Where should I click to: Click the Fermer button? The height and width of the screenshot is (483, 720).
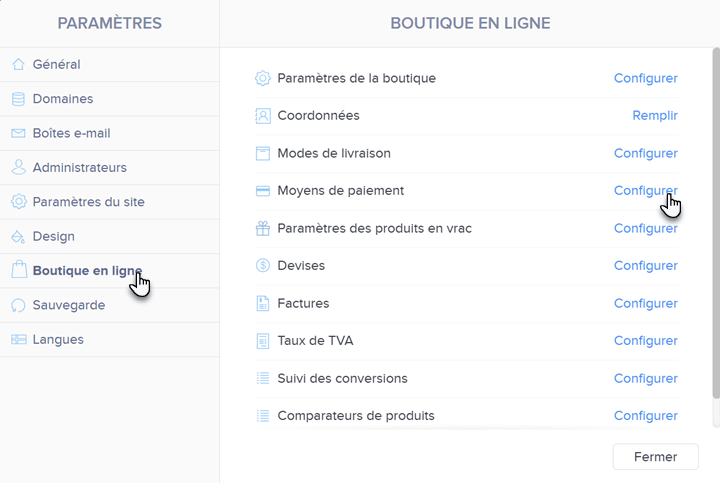pos(655,457)
